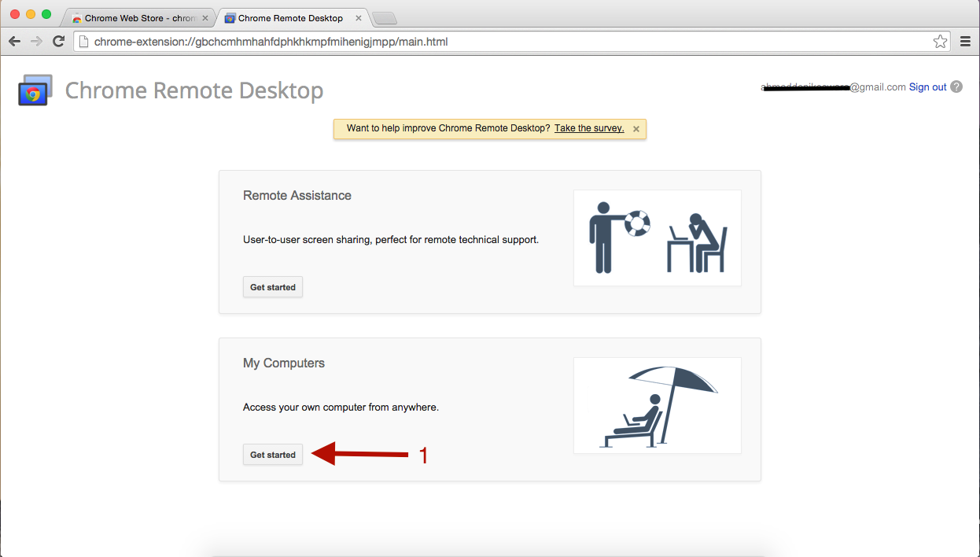Click the Chrome Remote Desktop page title

[x=194, y=90]
